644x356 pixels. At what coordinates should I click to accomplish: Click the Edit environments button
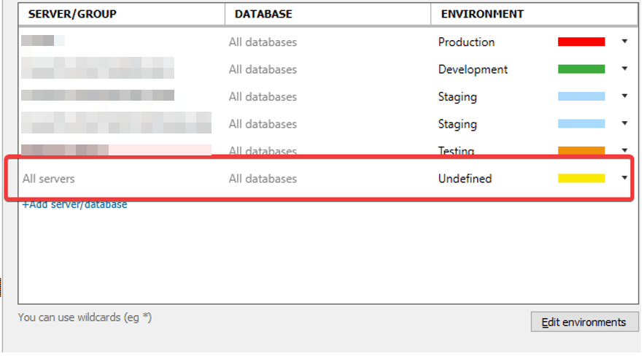click(584, 322)
